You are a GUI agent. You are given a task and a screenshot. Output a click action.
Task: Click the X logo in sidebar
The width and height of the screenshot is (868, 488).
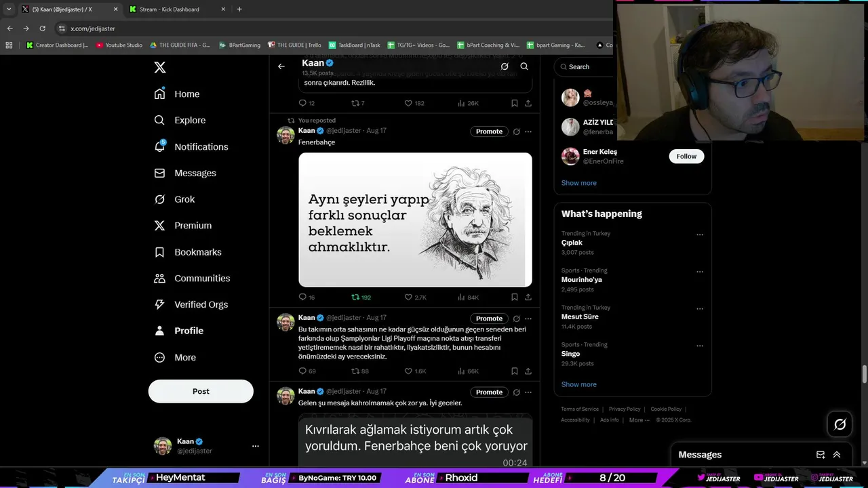click(x=159, y=67)
